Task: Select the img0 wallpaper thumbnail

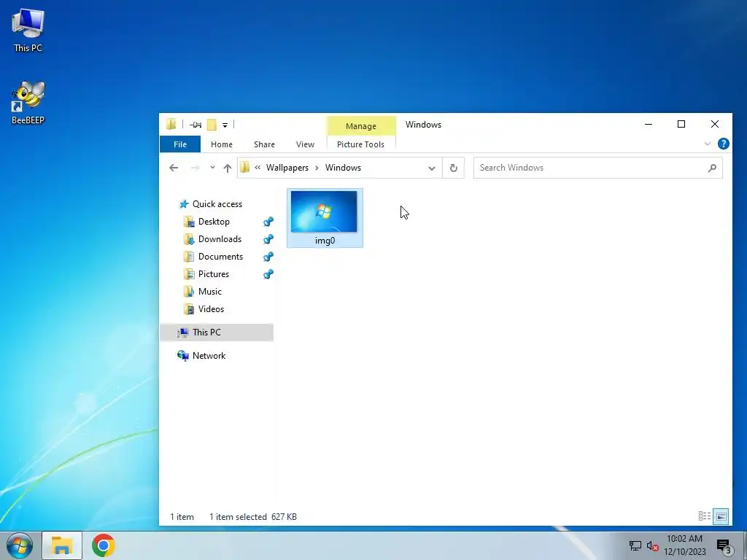Action: click(324, 211)
